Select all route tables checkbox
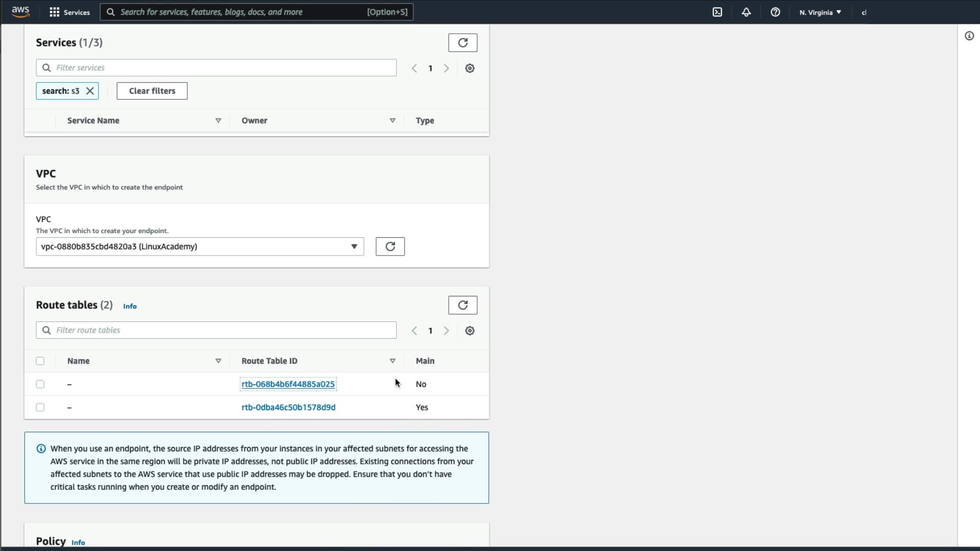This screenshot has width=980, height=551. [40, 361]
